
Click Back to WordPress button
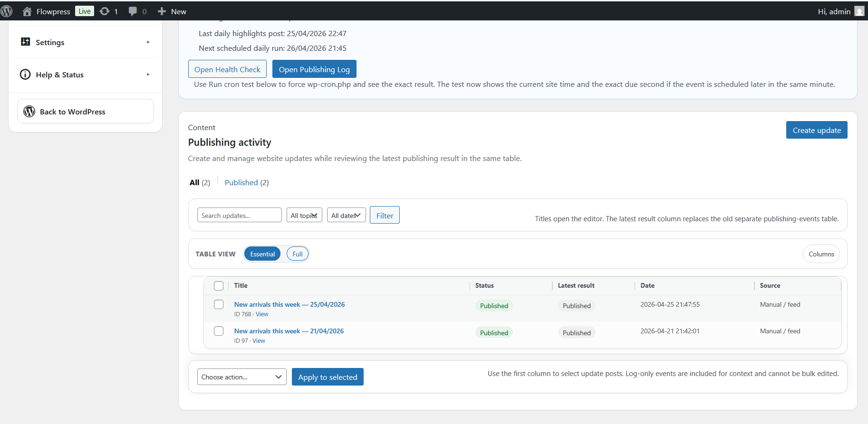86,111
